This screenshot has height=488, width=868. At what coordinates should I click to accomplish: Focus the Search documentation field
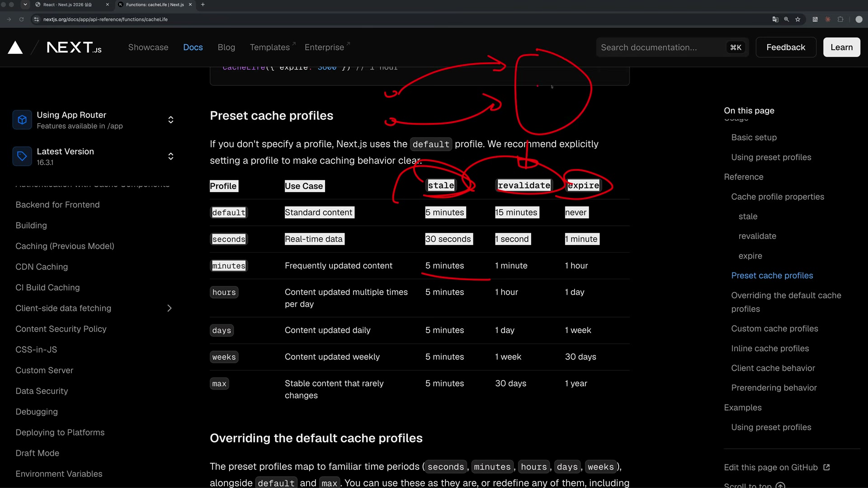click(x=672, y=47)
